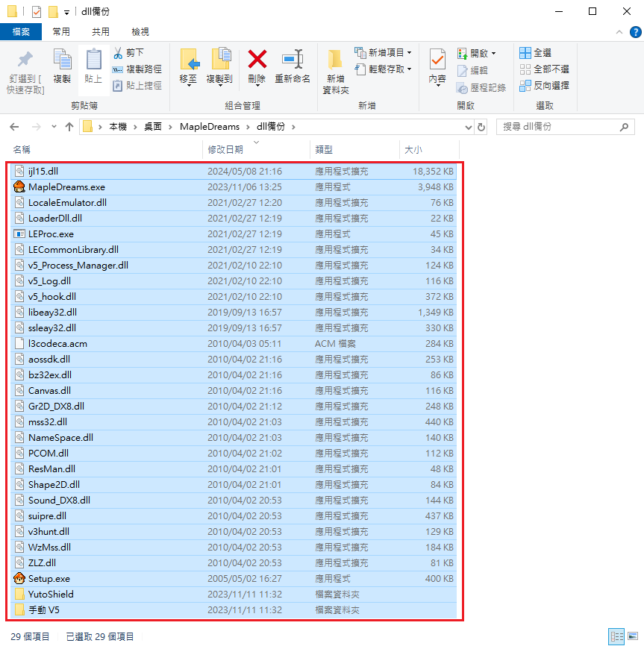Click the Delete (刪除) red X icon
Viewport: 644px width, 646px height.
(257, 60)
